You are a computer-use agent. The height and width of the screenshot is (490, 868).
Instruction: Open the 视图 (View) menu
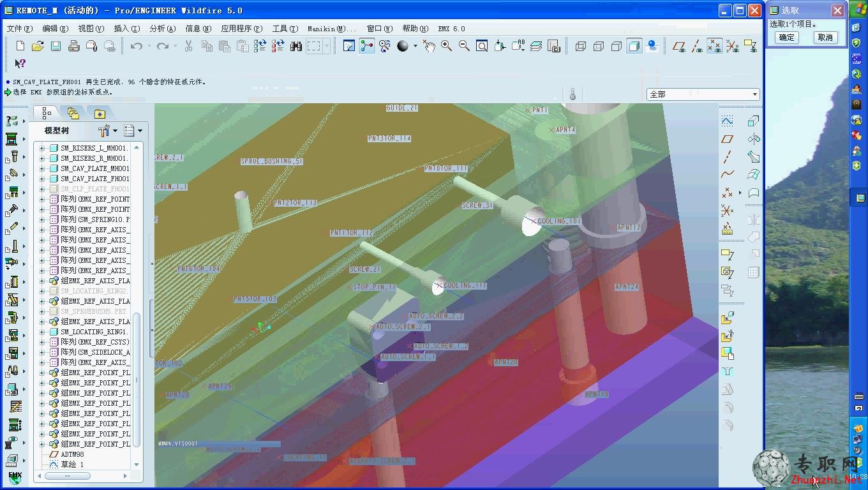[x=91, y=29]
